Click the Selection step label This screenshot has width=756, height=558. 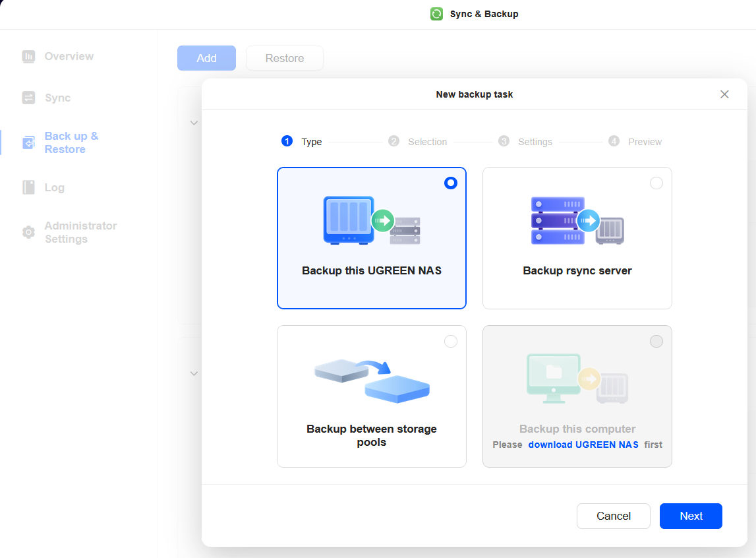click(x=427, y=142)
